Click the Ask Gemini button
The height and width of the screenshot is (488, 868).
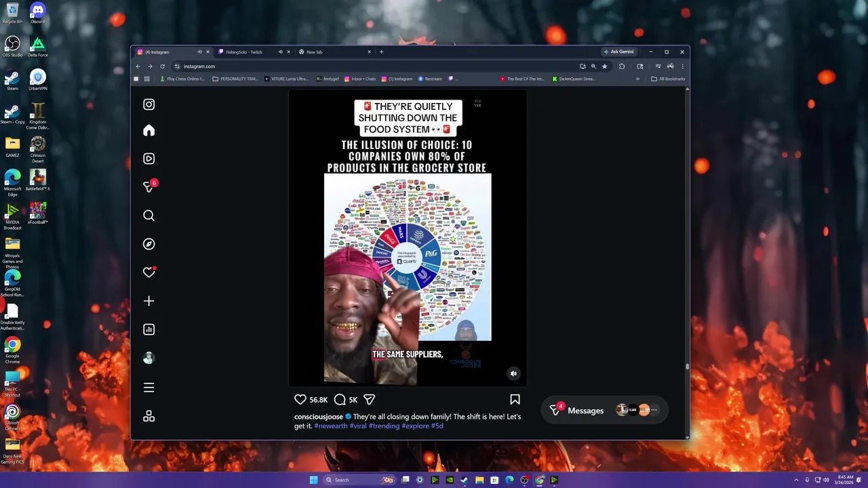(618, 52)
